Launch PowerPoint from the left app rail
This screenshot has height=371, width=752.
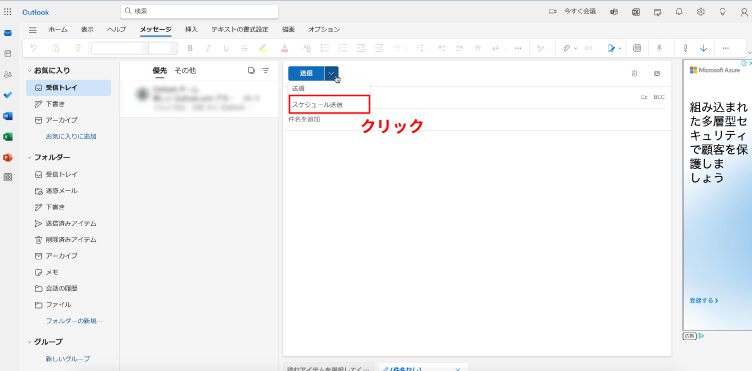point(8,157)
